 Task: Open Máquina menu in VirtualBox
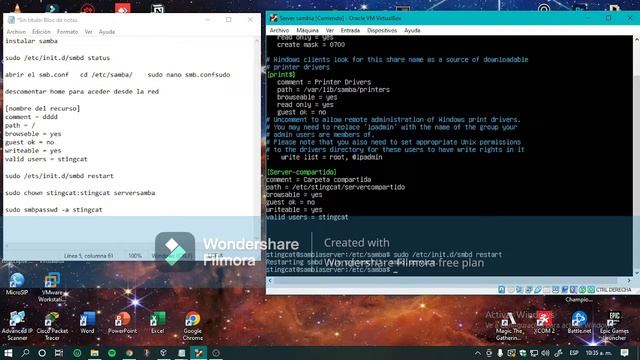point(307,31)
